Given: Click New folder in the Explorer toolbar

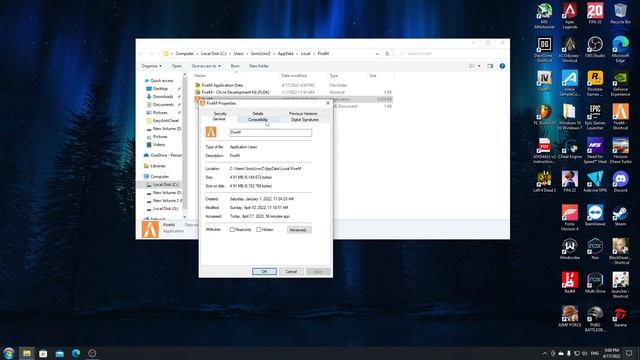Looking at the screenshot, I should (259, 66).
